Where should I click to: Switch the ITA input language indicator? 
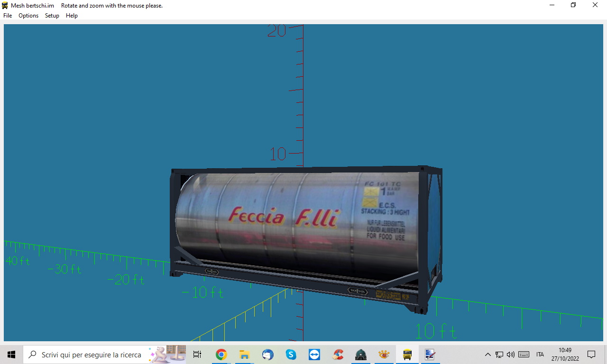coord(540,355)
